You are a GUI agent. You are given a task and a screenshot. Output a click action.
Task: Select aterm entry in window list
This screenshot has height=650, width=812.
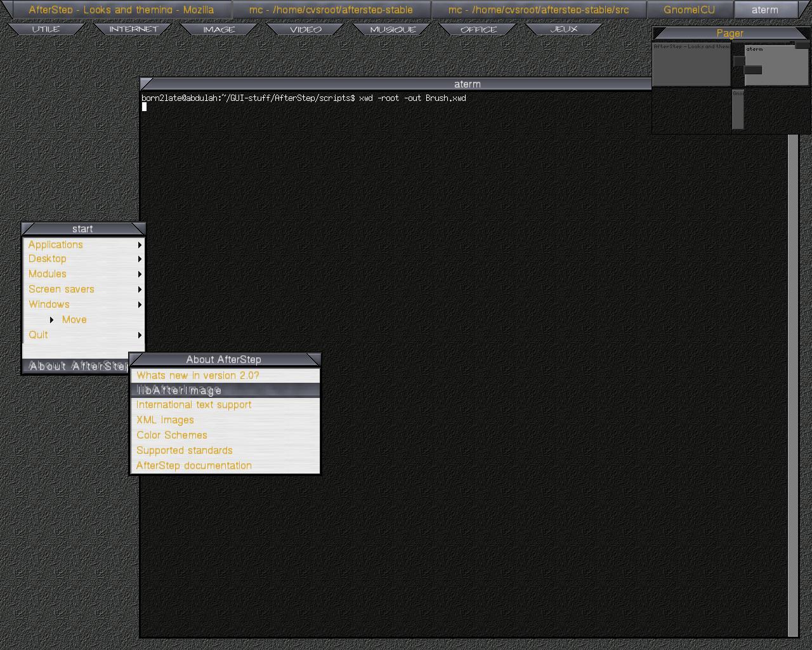(765, 10)
